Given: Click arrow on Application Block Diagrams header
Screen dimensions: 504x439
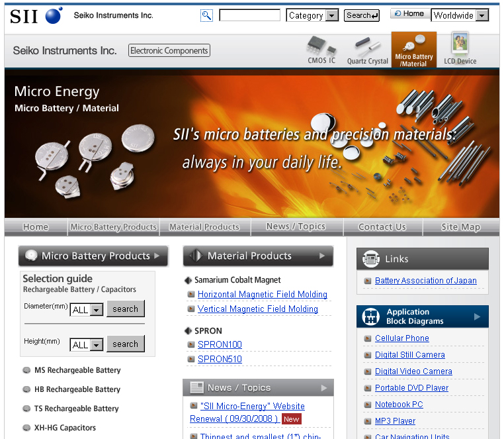Looking at the screenshot, I should tap(478, 317).
